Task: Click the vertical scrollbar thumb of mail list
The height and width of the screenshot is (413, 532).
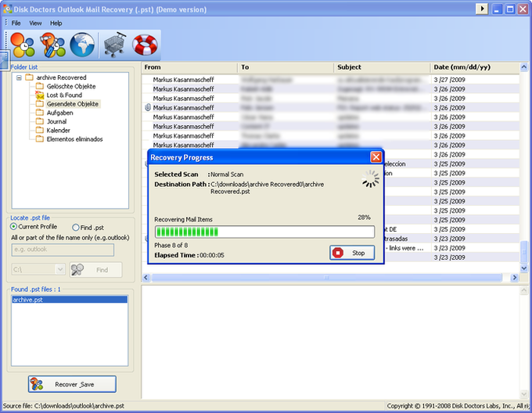Action: pyautogui.click(x=524, y=252)
